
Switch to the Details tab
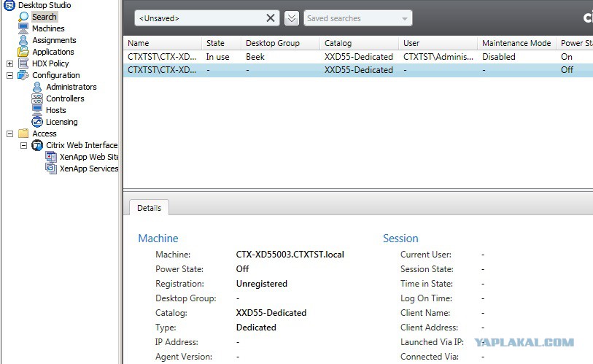149,208
